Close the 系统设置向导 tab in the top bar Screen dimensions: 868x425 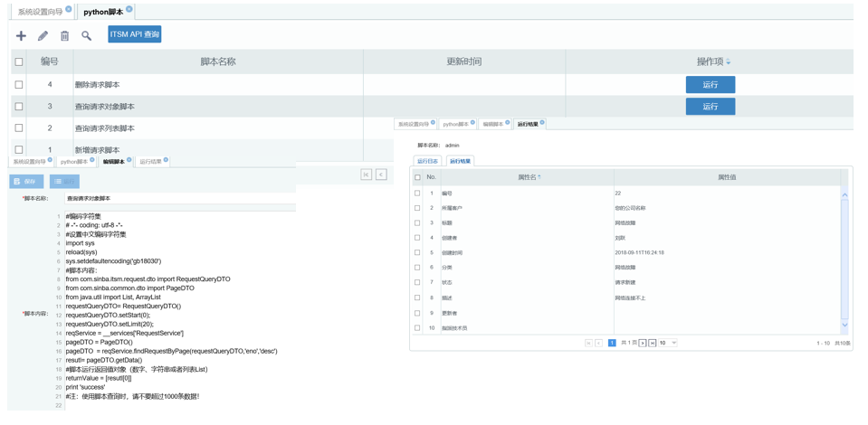click(68, 9)
